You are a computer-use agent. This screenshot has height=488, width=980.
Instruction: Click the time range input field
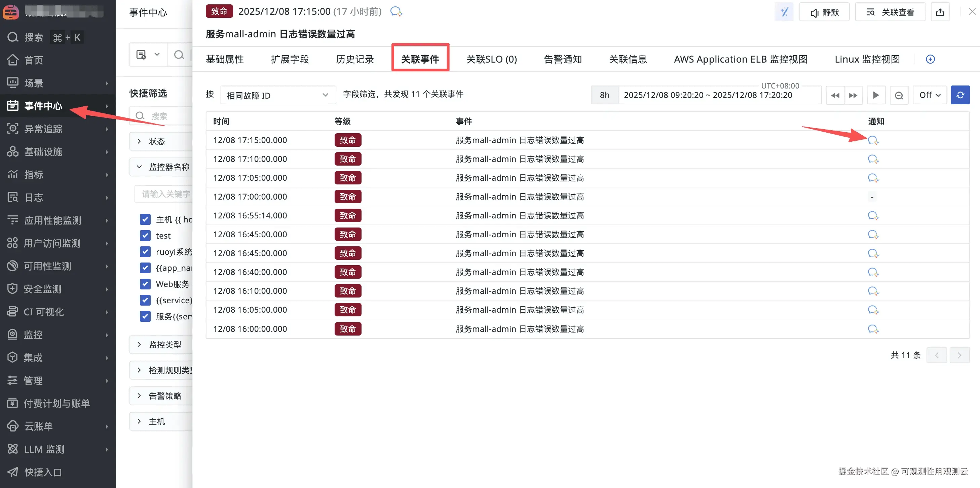tap(708, 95)
